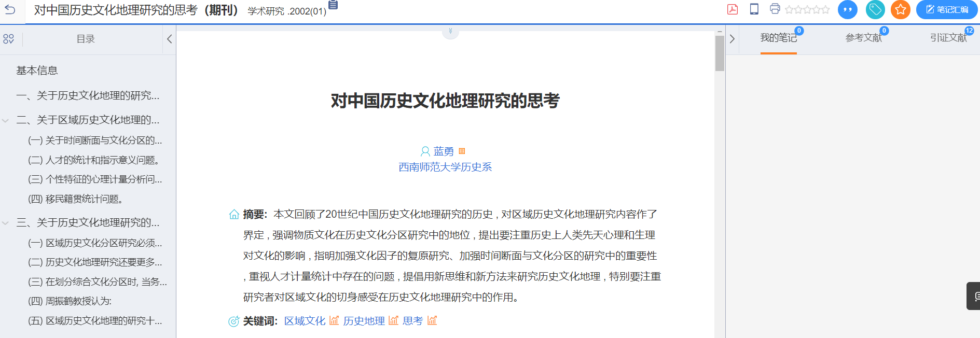Open 笔记汇编 button

(947, 9)
